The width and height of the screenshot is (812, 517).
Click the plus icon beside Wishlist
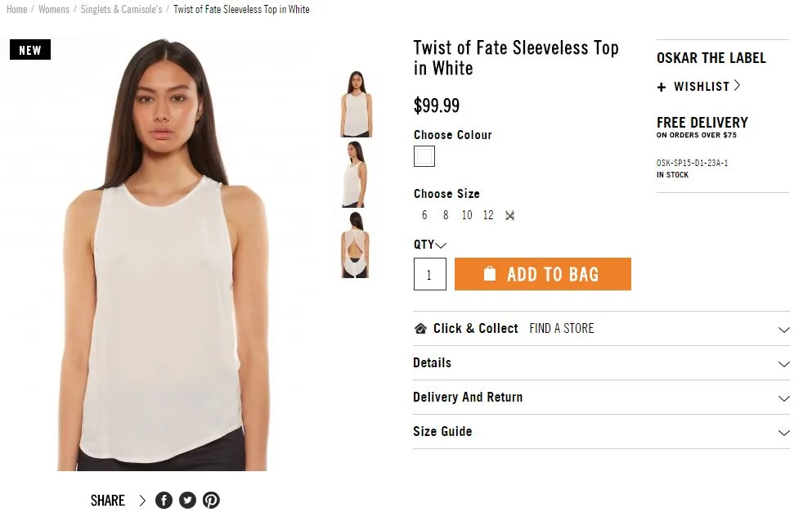(662, 87)
